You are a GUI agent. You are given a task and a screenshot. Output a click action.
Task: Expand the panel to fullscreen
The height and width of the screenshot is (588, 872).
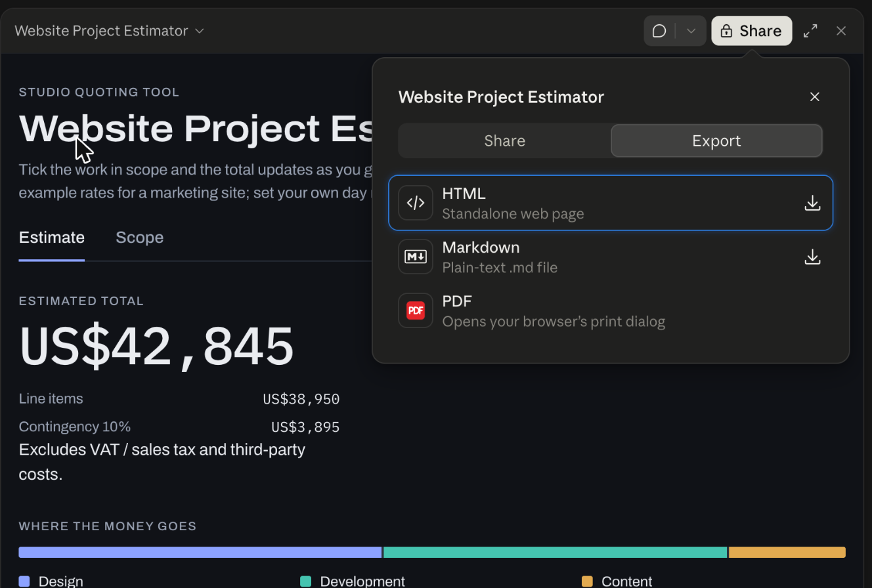[811, 31]
